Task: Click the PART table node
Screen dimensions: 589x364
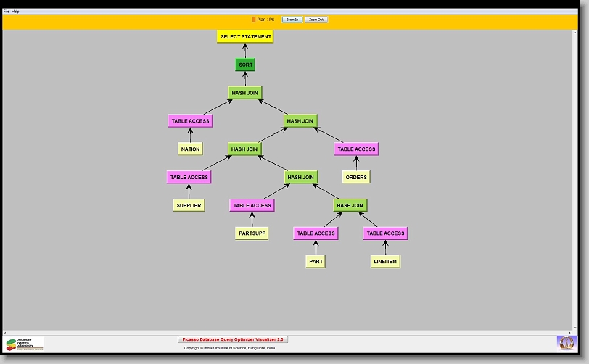Action: point(316,262)
